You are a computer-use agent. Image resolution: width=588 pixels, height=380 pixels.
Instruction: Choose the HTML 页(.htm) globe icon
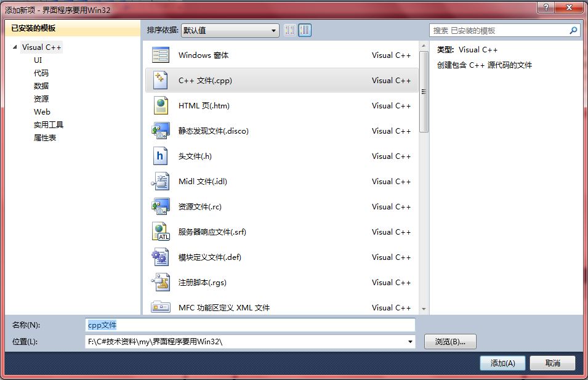pyautogui.click(x=161, y=105)
